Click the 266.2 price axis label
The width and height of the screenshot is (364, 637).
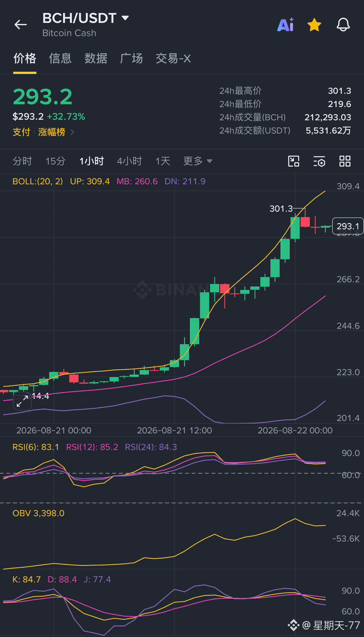tap(348, 279)
